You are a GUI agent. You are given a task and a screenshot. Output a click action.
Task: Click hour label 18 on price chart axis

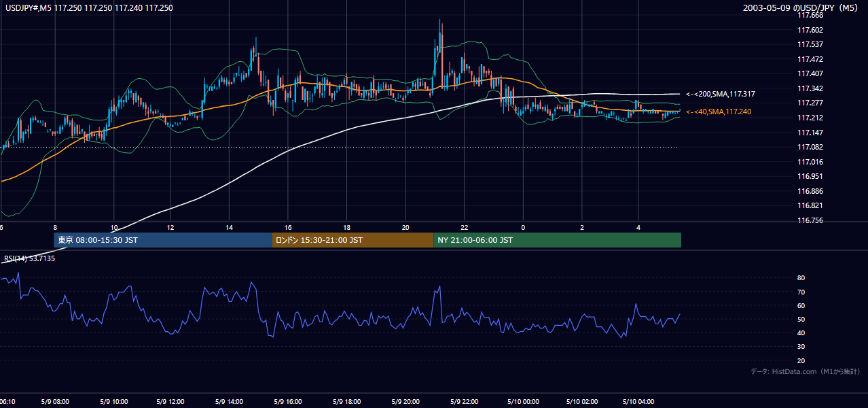(x=346, y=227)
